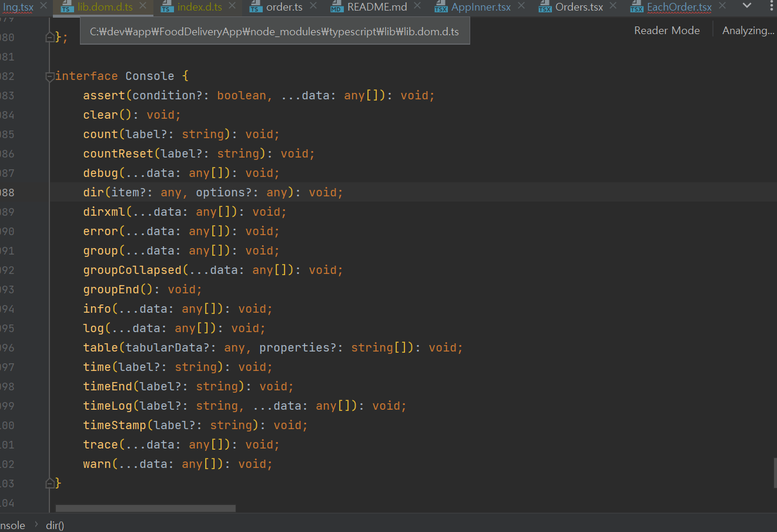Click the highlighted dir method name
The image size is (777, 532).
click(x=93, y=193)
